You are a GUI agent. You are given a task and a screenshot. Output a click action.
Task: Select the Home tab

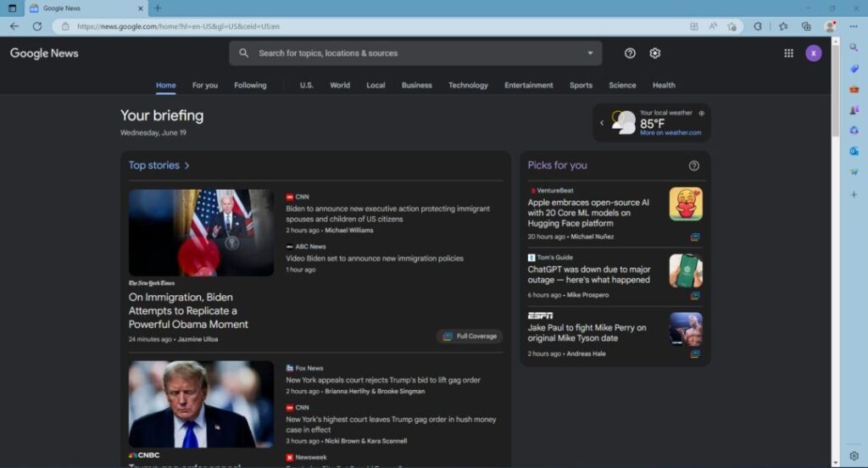coord(165,86)
